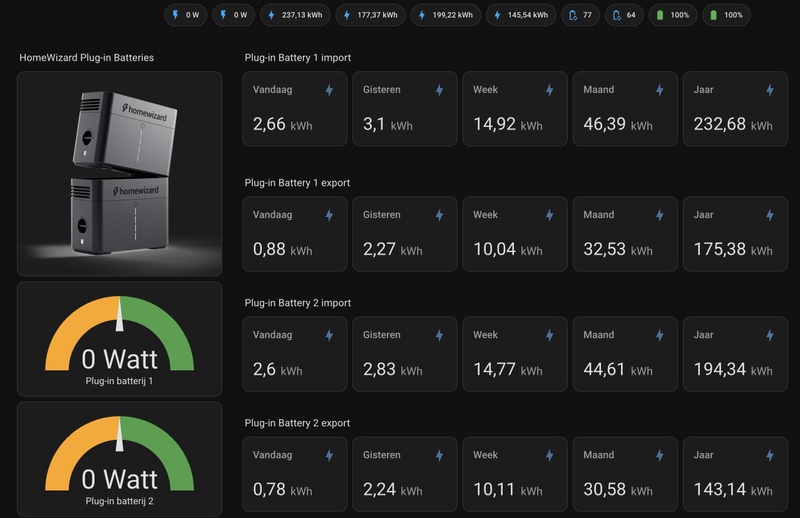The image size is (800, 518).
Task: Click lightning icon on Battery 1 export Maand card
Action: 660,215
